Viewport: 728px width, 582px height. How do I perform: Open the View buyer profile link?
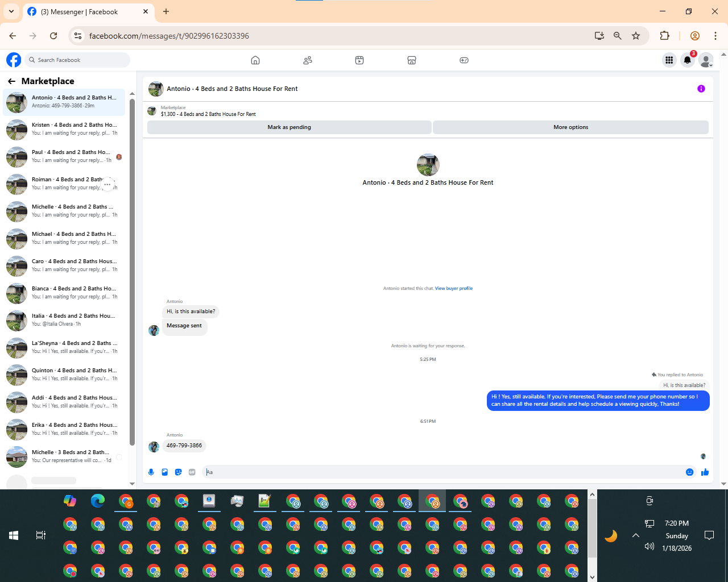coord(454,288)
